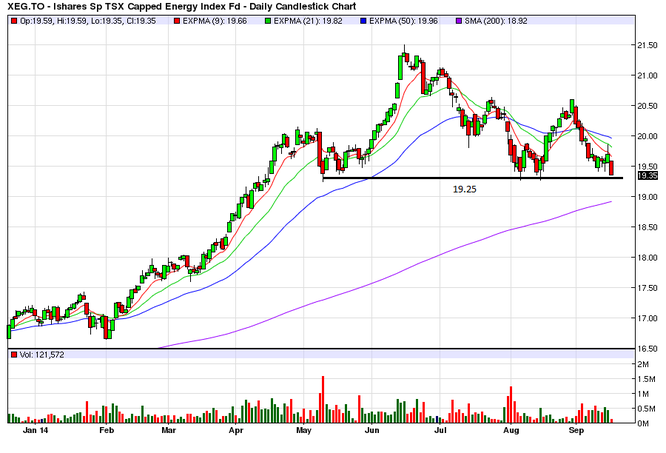Image resolution: width=666 pixels, height=453 pixels.
Task: Click the Sep date axis label
Action: [x=576, y=430]
